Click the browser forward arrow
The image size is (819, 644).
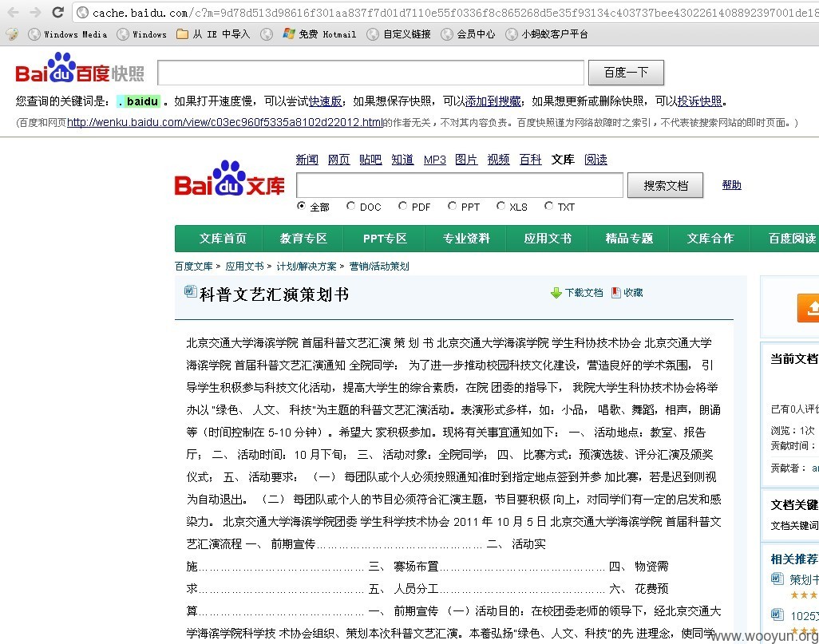tap(35, 12)
